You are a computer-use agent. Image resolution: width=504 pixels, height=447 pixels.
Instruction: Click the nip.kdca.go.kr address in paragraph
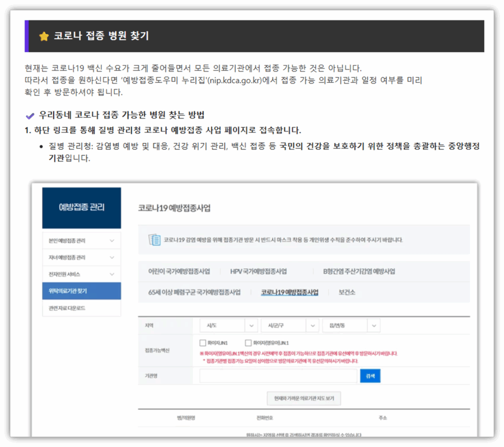point(235,80)
